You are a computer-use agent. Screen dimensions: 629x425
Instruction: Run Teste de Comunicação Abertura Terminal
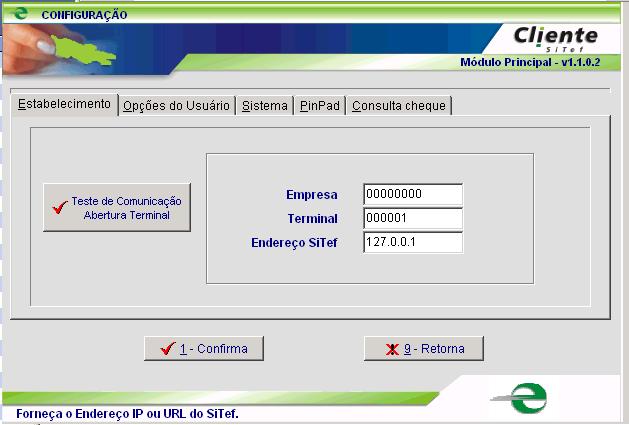click(x=117, y=207)
